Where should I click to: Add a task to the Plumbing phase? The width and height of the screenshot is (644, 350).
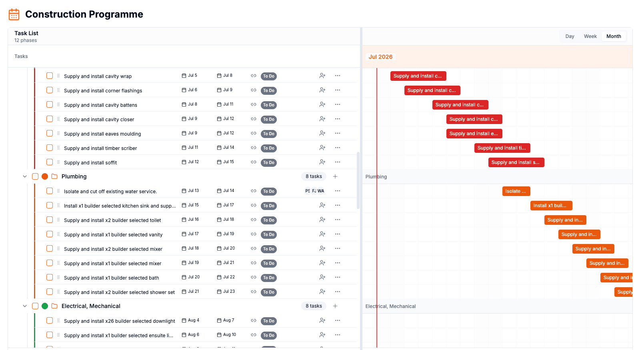335,176
